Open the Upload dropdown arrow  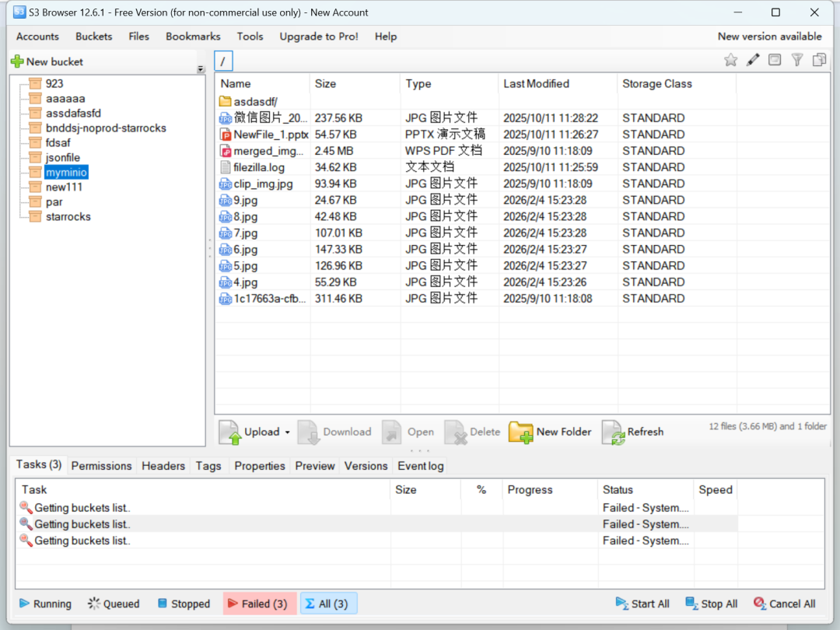[x=288, y=432]
